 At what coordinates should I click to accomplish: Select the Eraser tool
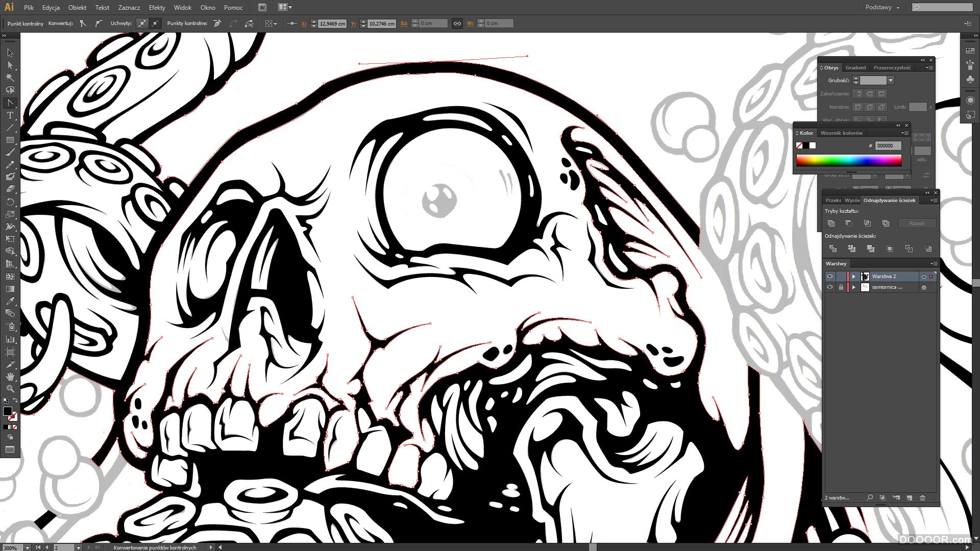pyautogui.click(x=10, y=189)
